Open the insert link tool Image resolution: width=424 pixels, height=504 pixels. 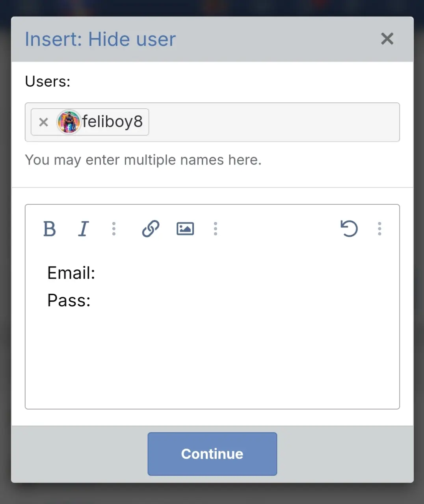[x=151, y=229]
